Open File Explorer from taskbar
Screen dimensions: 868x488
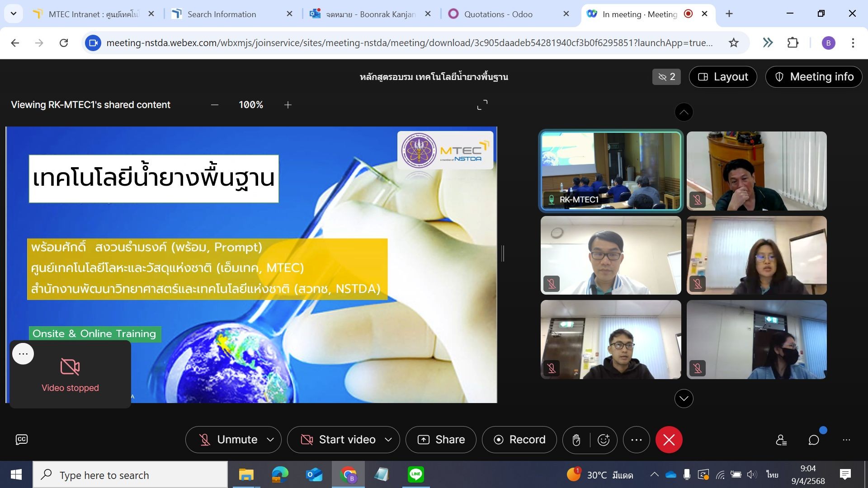tap(246, 474)
